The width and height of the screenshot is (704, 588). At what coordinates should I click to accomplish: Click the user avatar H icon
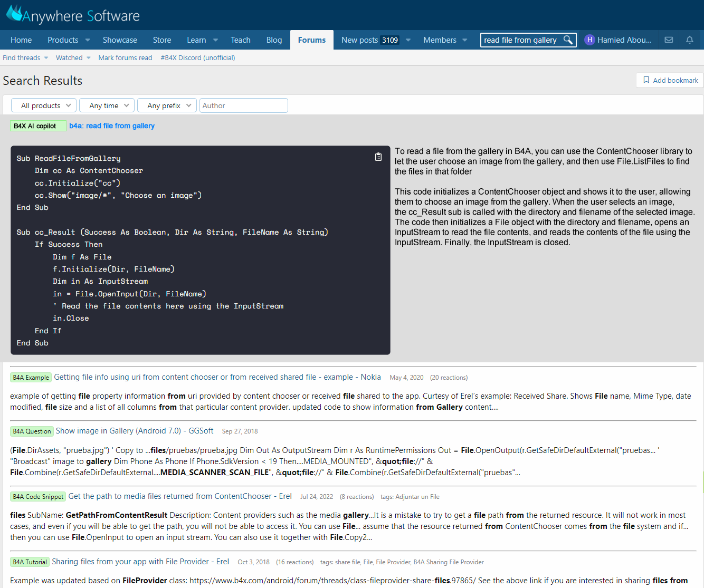coord(589,40)
